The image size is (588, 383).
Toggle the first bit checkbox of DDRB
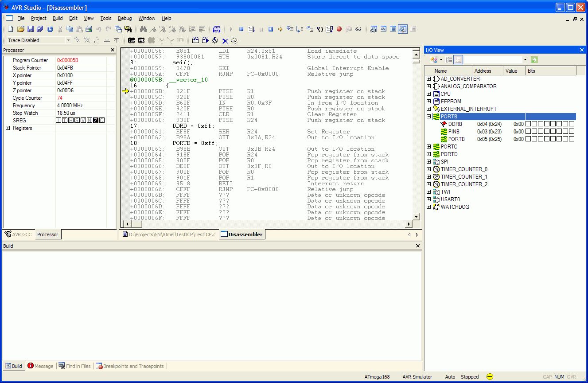[528, 124]
